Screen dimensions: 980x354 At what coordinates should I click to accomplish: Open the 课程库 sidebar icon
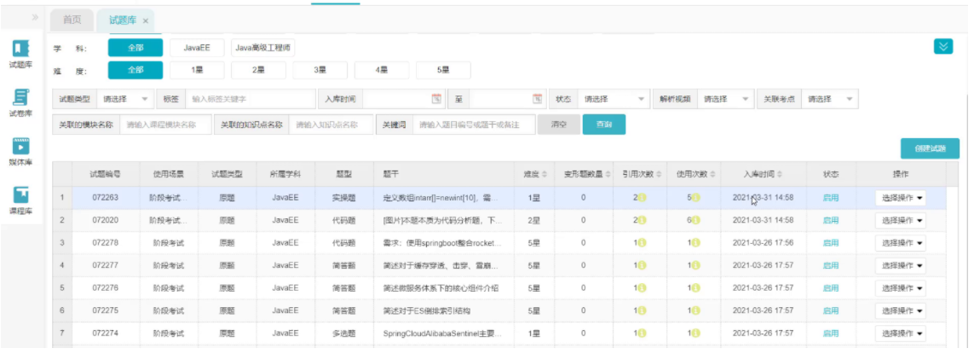pyautogui.click(x=20, y=195)
